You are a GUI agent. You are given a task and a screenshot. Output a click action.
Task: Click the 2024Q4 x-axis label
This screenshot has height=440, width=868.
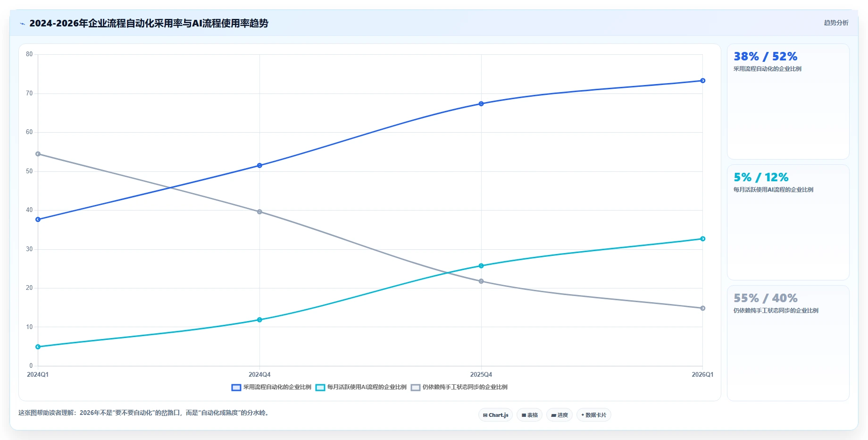[259, 374]
